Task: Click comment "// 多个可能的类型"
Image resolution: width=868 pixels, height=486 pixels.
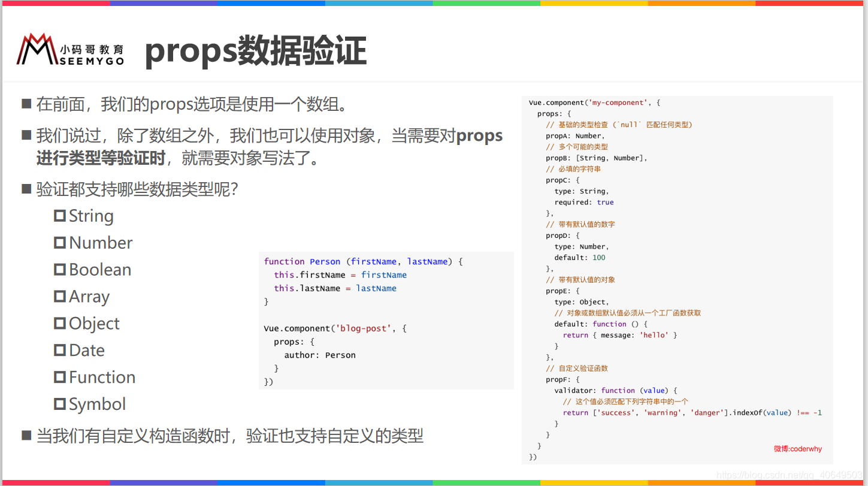Action: pyautogui.click(x=576, y=147)
